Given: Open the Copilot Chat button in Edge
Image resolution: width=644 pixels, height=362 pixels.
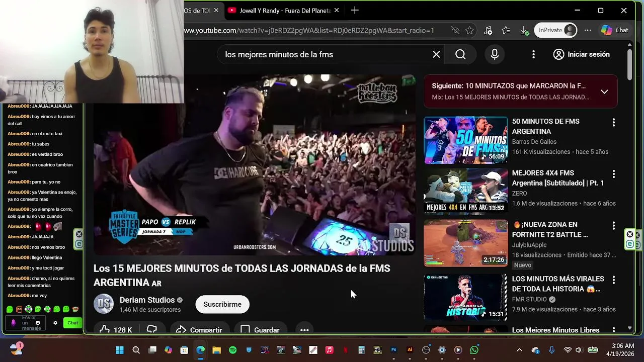Looking at the screenshot, I should (615, 30).
